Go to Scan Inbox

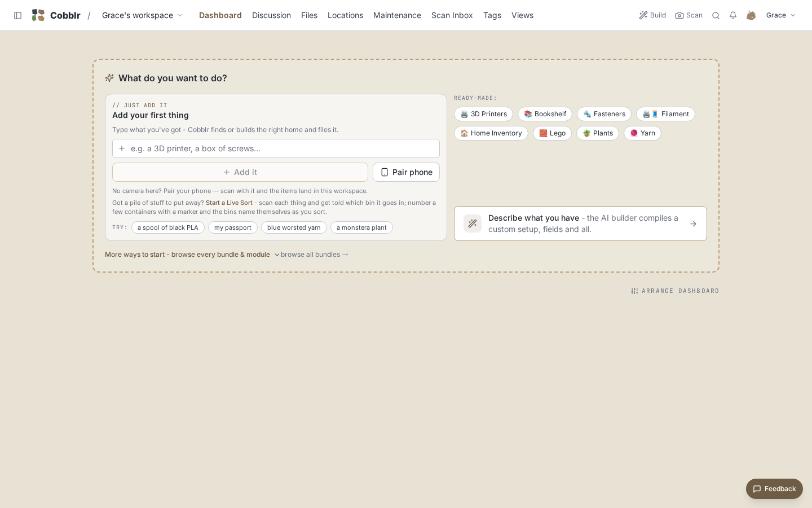click(452, 15)
